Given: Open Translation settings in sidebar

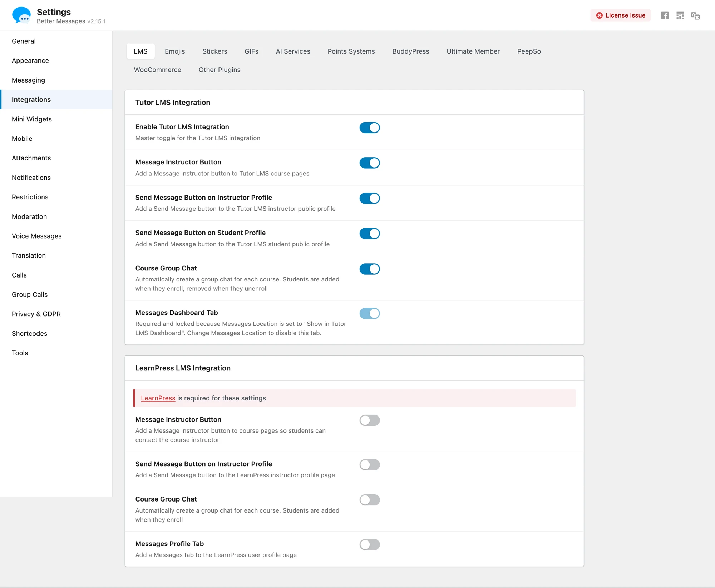Looking at the screenshot, I should click(56, 255).
